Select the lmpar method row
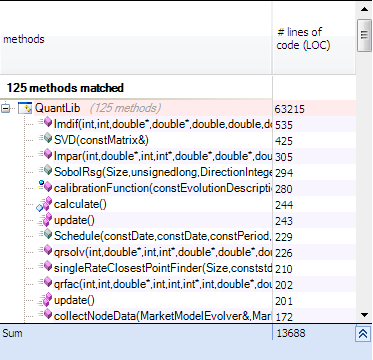The height and width of the screenshot is (360, 373). [178, 156]
